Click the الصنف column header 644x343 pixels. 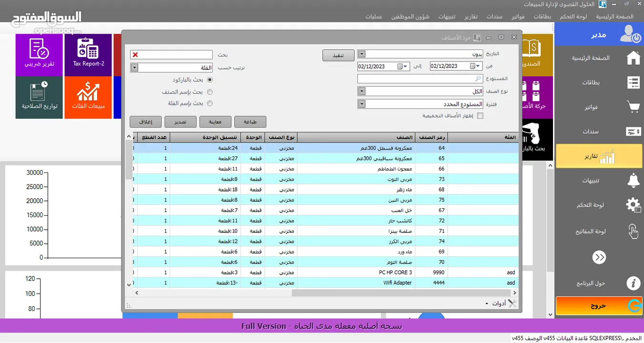[356, 138]
